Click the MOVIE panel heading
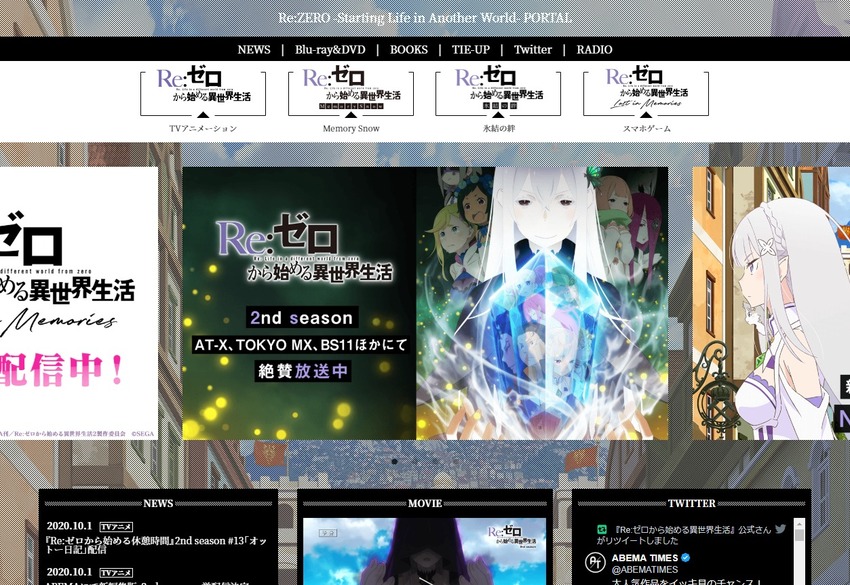850x585 pixels. pos(425,503)
